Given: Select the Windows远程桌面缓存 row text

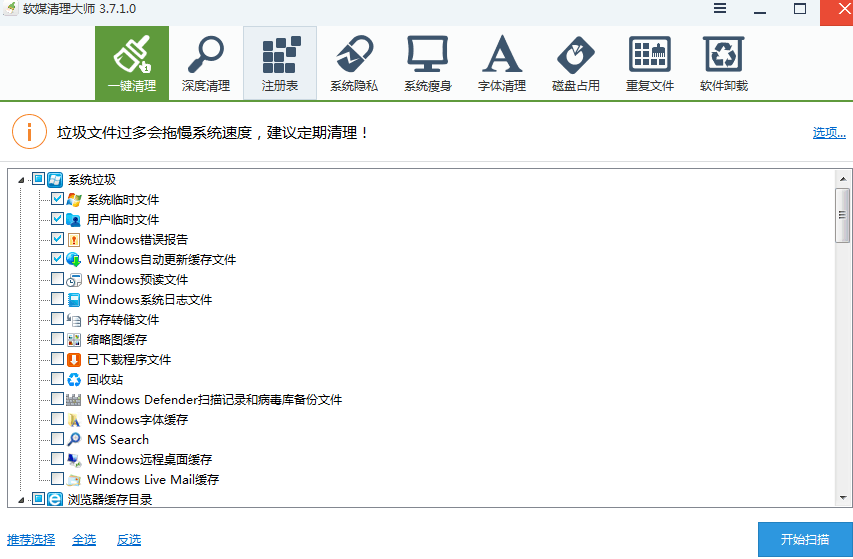Looking at the screenshot, I should [x=150, y=459].
